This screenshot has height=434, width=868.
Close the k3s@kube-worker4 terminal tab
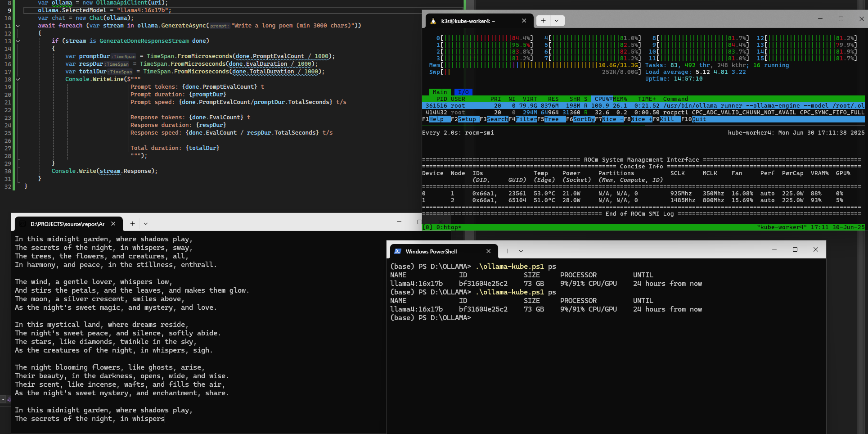click(524, 21)
